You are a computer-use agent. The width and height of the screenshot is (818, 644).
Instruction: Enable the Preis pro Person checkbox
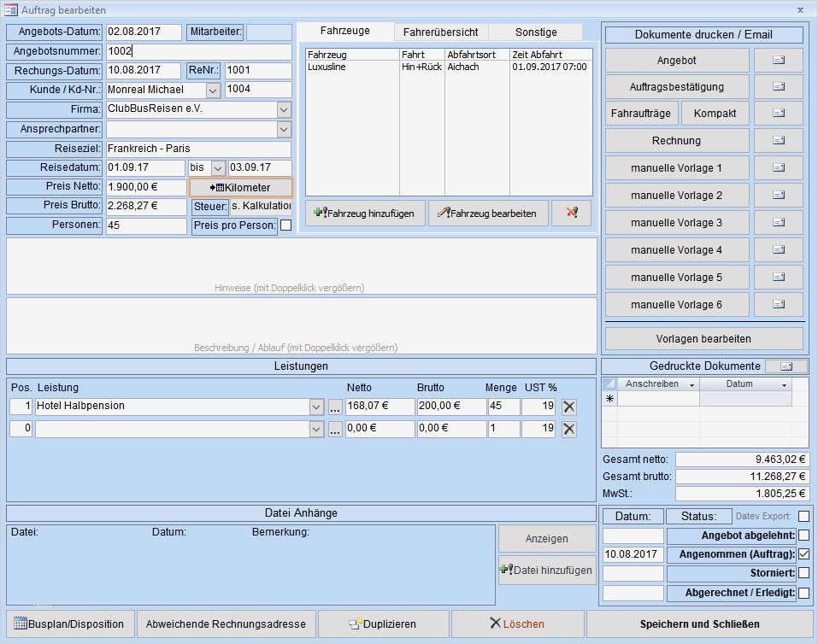pos(285,225)
